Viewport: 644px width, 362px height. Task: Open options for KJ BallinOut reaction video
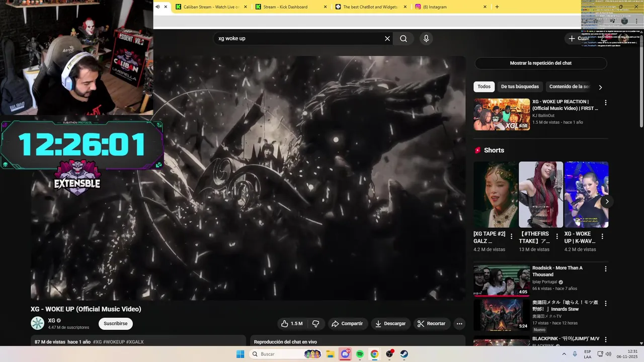[606, 103]
